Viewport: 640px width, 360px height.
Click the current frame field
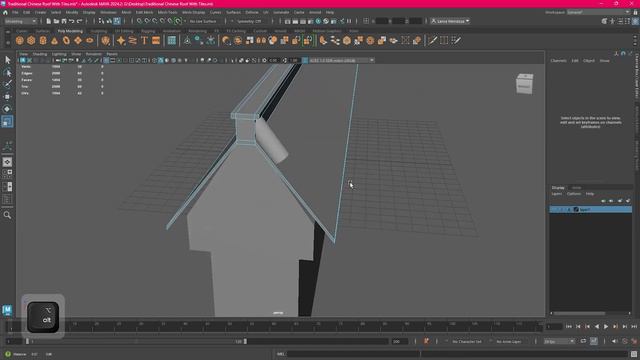pos(554,327)
